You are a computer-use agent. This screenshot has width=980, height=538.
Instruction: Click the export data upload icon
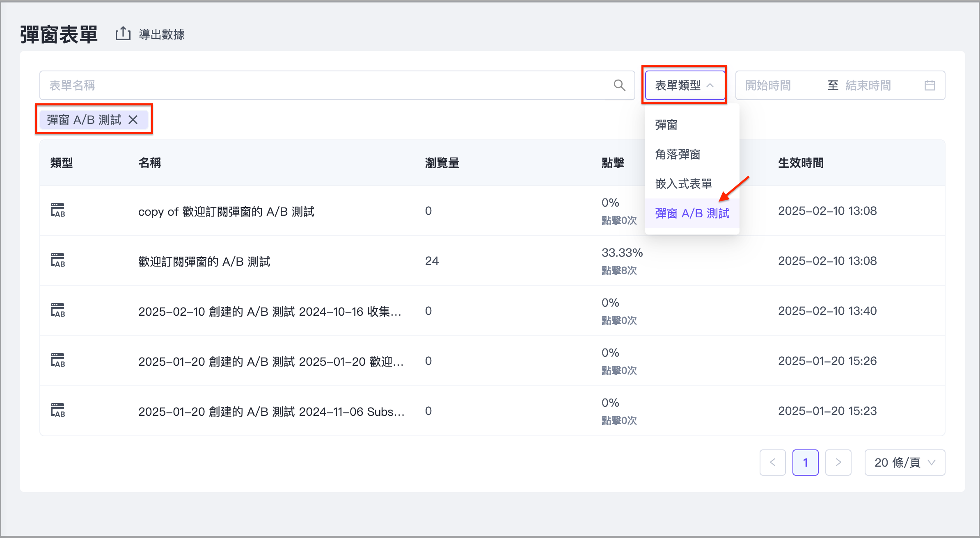coord(123,34)
